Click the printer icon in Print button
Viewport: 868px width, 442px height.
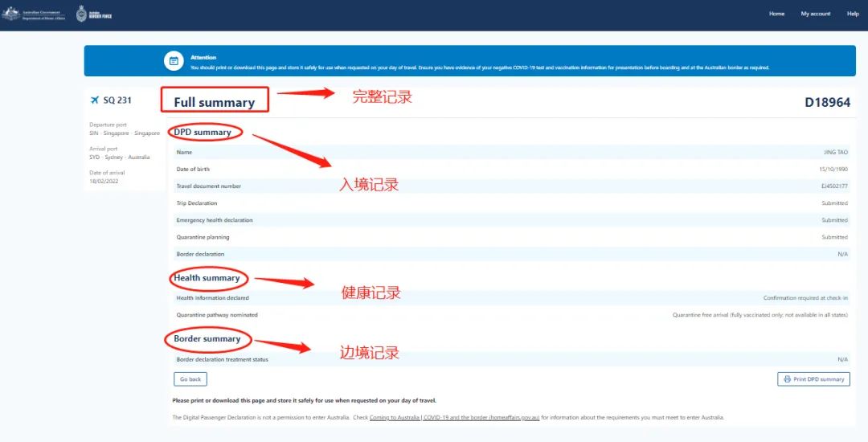(786, 379)
